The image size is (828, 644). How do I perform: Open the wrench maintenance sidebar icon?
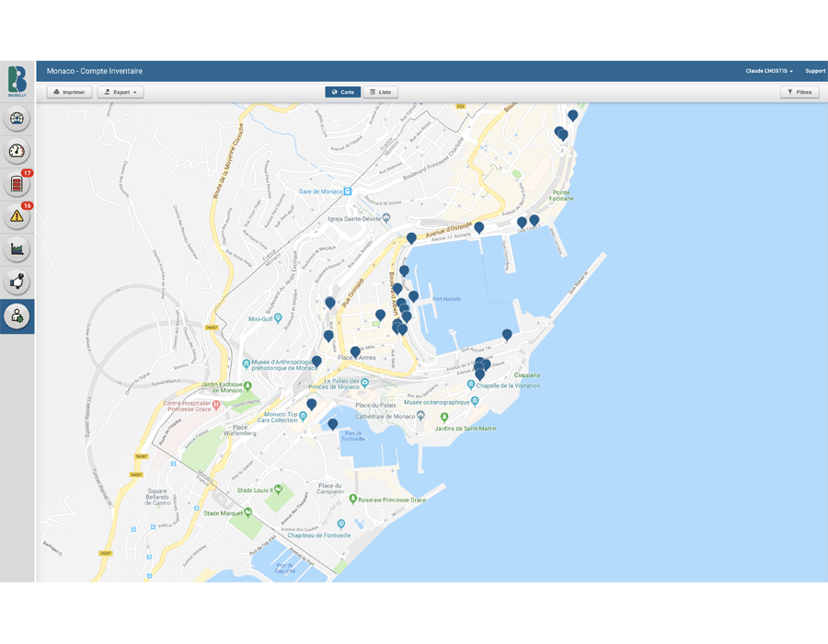17,282
